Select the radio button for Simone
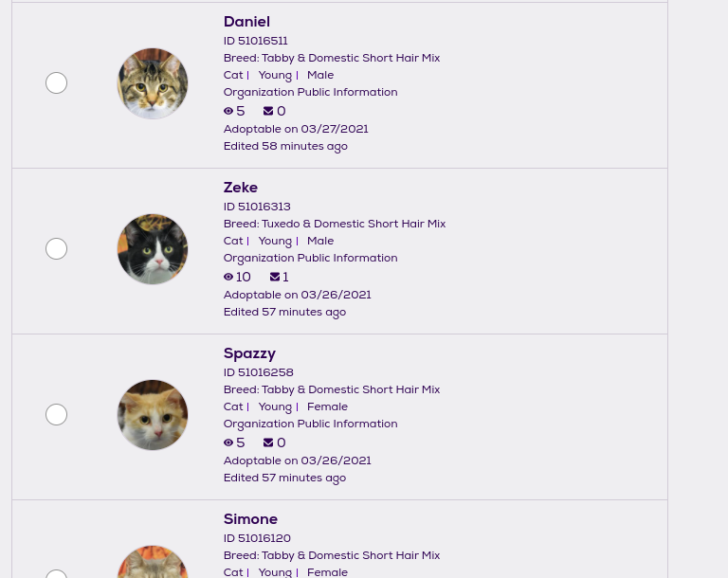 [57, 574]
